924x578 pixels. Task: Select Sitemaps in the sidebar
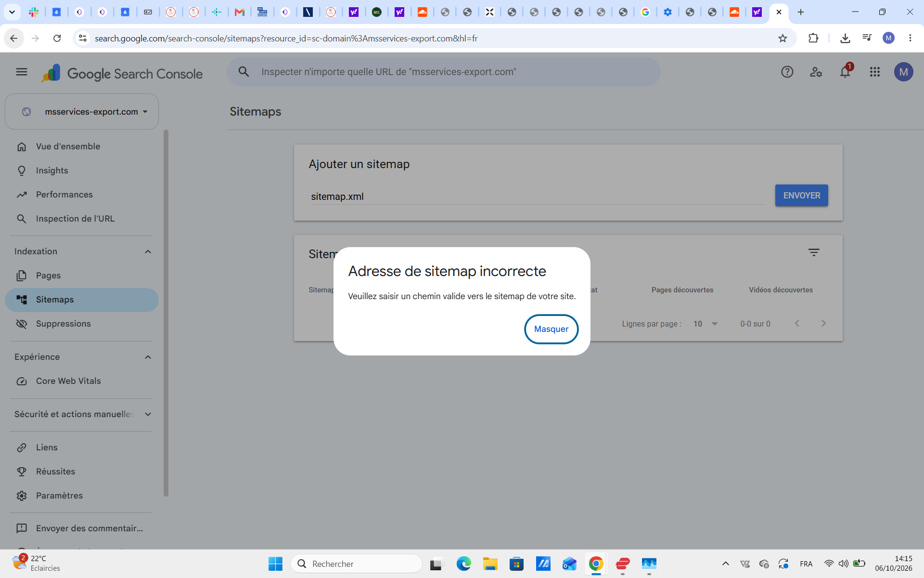(82, 300)
